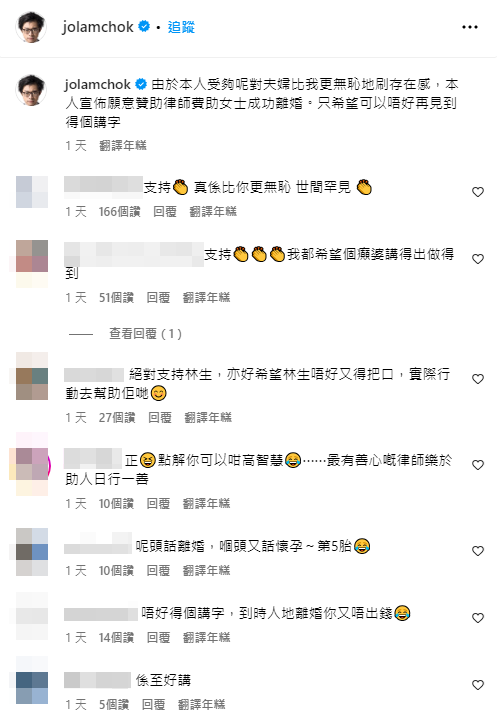Open the three-dot more options menu
497x720 pixels.
[469, 27]
